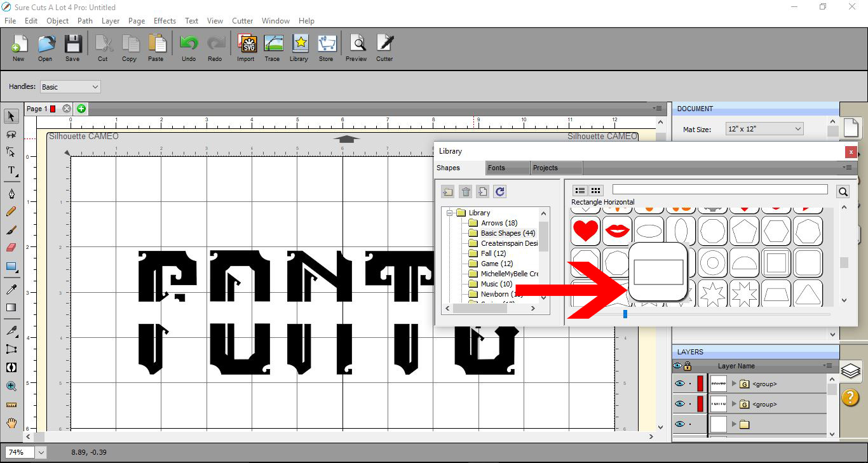The image size is (868, 463).
Task: Toggle visibility of second group layer
Action: point(680,404)
